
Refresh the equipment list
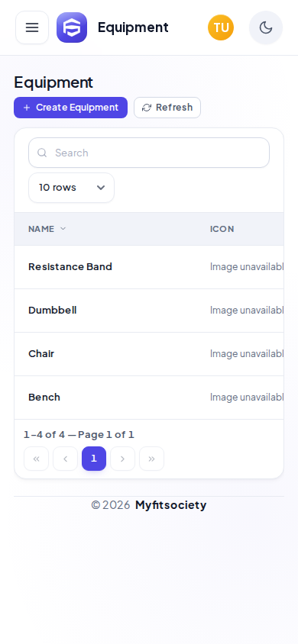click(x=167, y=108)
